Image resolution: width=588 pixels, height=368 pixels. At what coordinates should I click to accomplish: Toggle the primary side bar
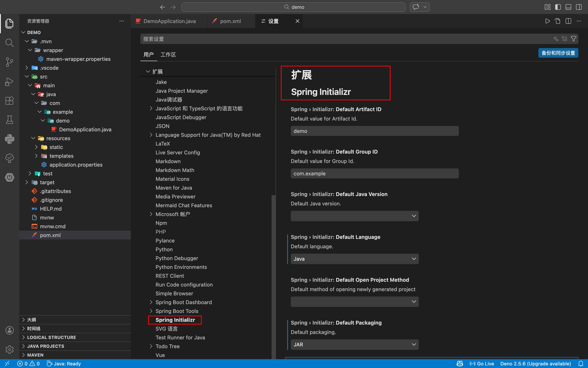558,7
